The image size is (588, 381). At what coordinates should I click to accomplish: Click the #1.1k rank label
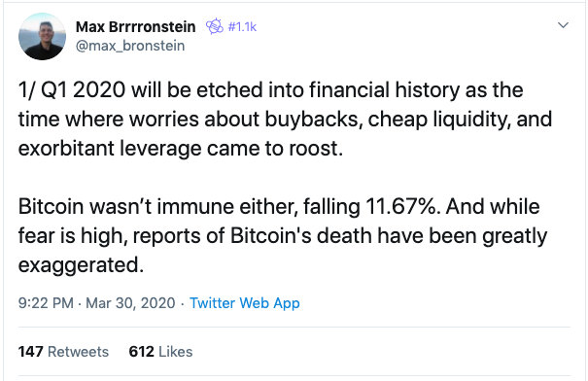click(x=242, y=26)
